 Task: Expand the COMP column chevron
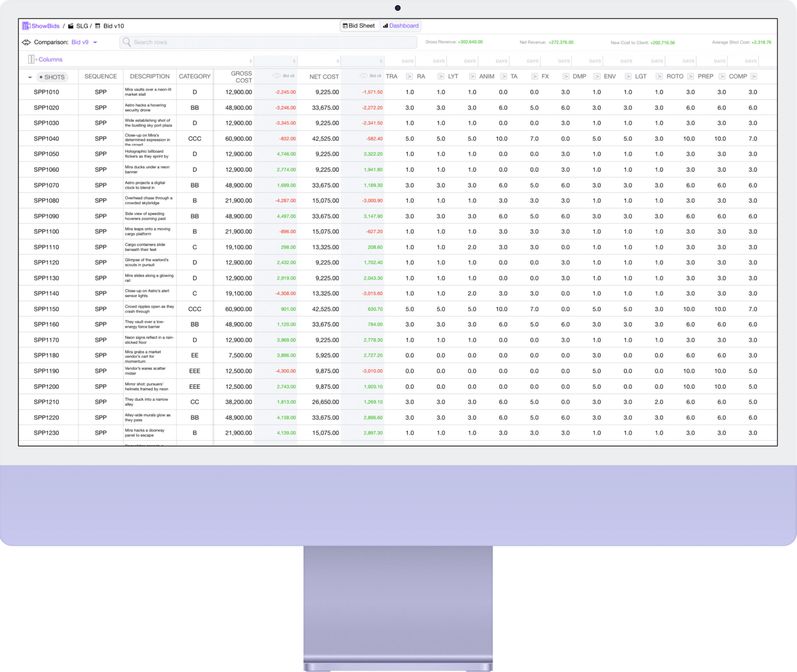(753, 77)
